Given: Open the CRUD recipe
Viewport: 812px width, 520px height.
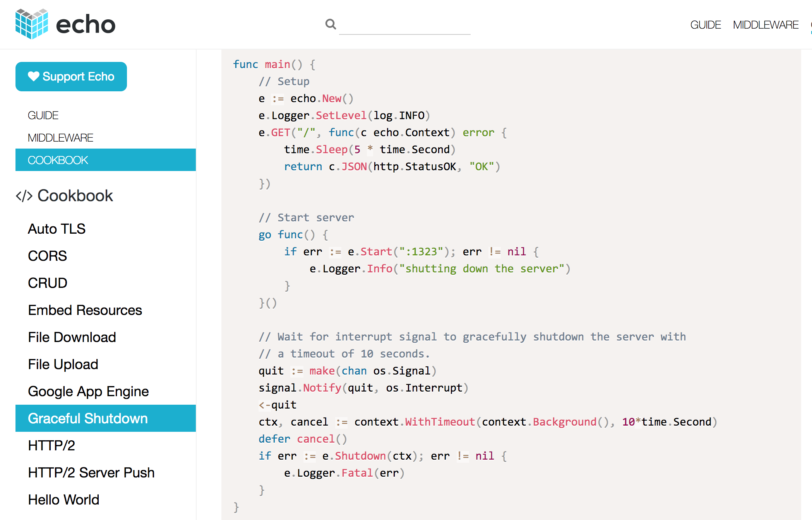Looking at the screenshot, I should [x=47, y=283].
